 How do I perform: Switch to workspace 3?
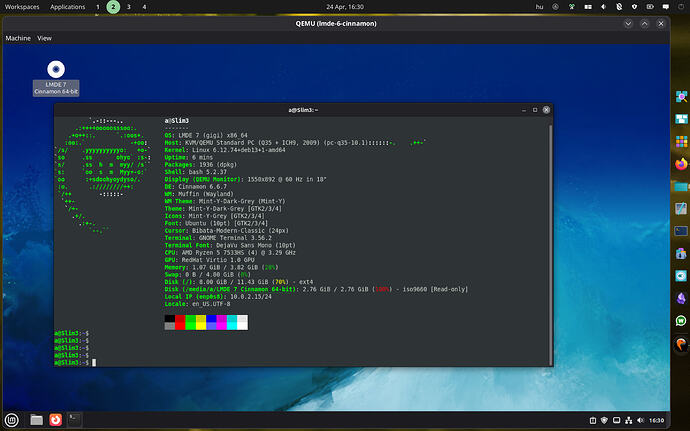pyautogui.click(x=128, y=7)
